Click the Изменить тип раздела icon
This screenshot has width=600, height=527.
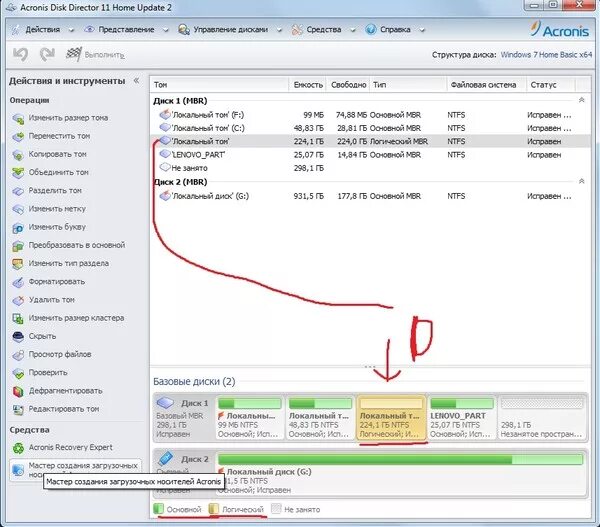click(x=18, y=264)
